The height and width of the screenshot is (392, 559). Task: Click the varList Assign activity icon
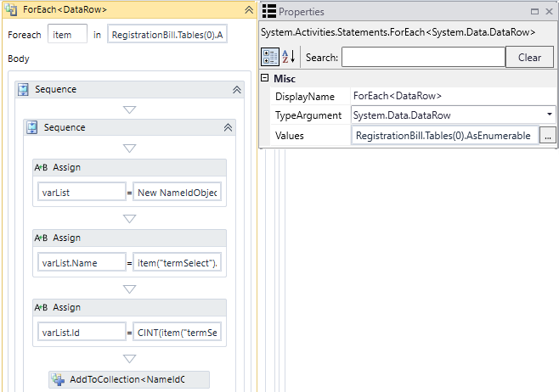tap(41, 167)
